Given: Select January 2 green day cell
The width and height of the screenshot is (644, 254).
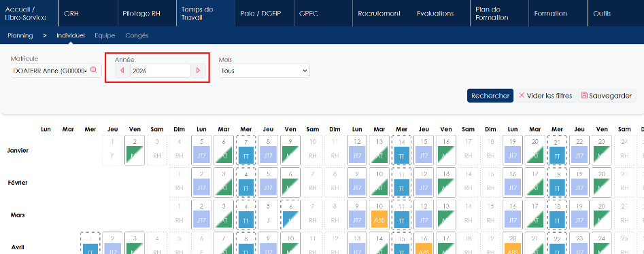Looking at the screenshot, I should tap(134, 150).
